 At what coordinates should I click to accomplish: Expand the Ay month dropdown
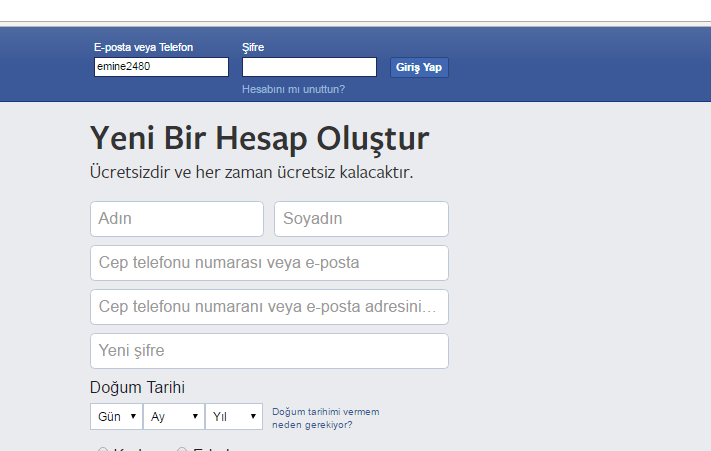click(x=174, y=417)
